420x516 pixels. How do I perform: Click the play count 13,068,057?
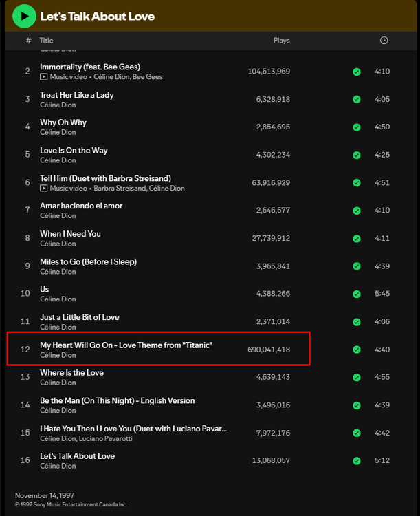tap(271, 460)
